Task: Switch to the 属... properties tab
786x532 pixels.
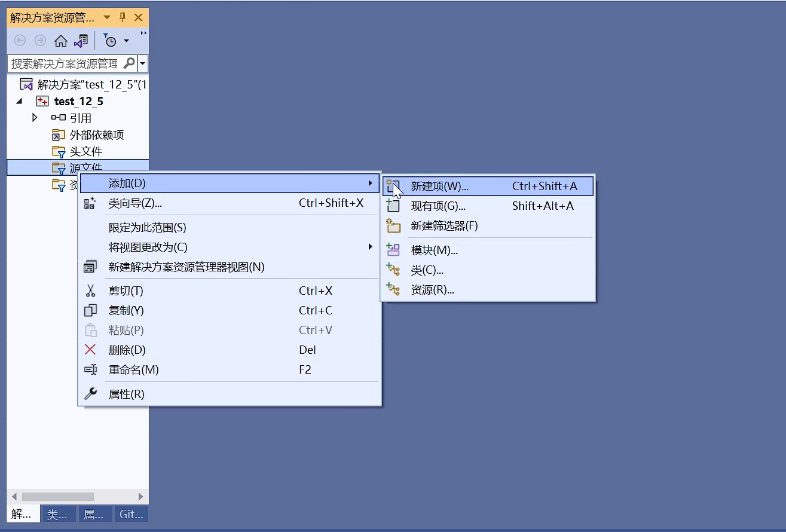Action: 95,514
